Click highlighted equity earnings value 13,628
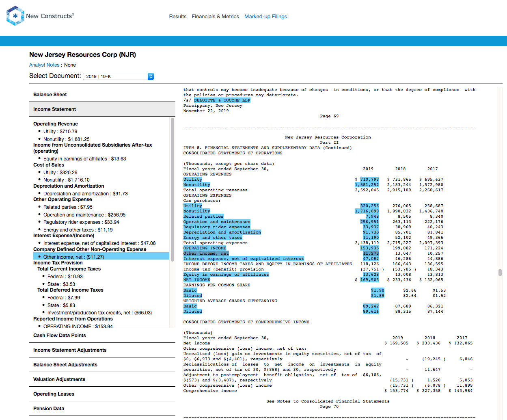The height and width of the screenshot is (420, 507). click(371, 275)
